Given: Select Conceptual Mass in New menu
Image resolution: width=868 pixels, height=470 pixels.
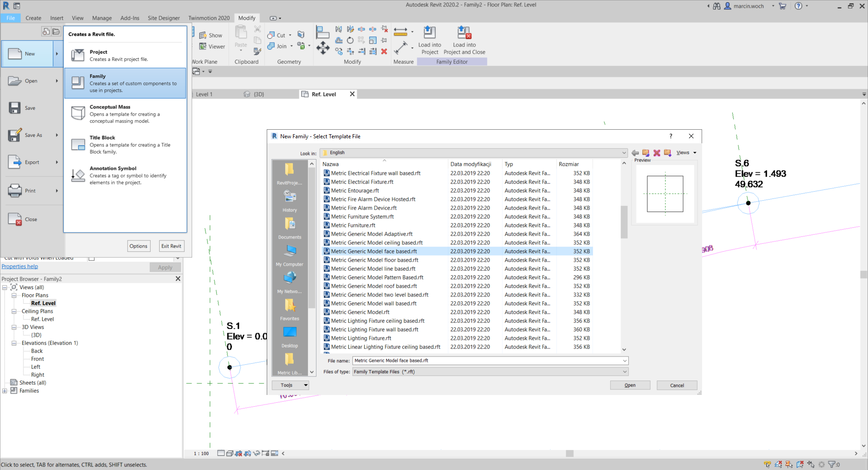Looking at the screenshot, I should tap(125, 114).
